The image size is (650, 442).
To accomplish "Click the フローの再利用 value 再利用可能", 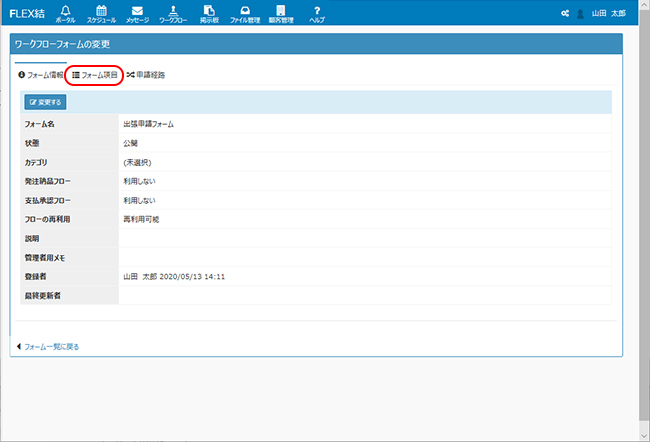I will pos(141,219).
